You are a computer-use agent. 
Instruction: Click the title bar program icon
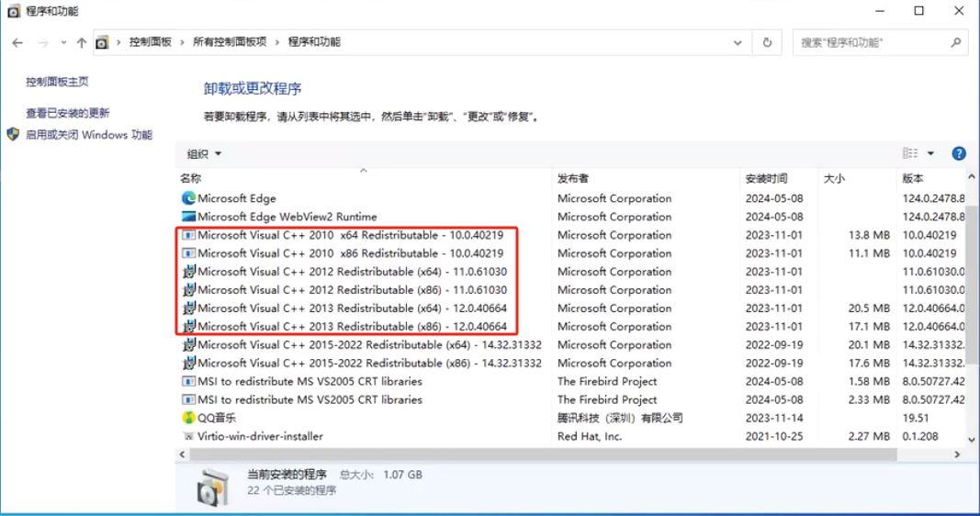13,11
